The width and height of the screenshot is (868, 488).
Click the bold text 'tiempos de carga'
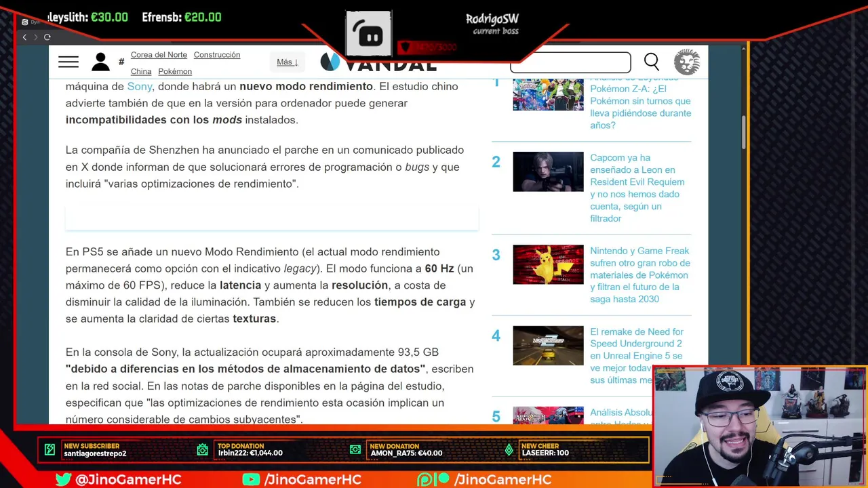(420, 302)
